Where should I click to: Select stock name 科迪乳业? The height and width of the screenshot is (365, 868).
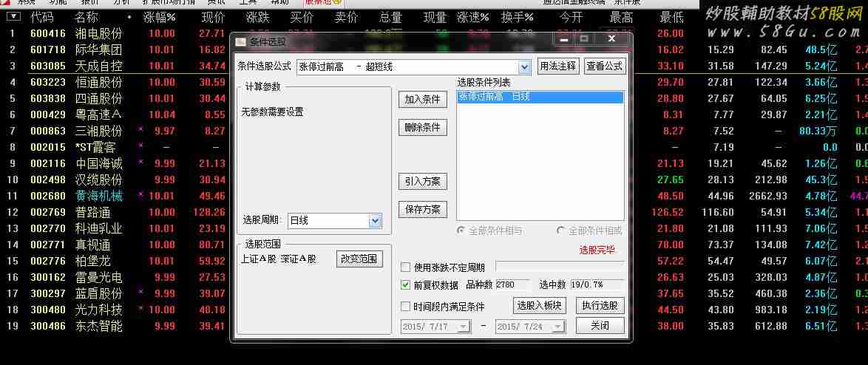98,229
